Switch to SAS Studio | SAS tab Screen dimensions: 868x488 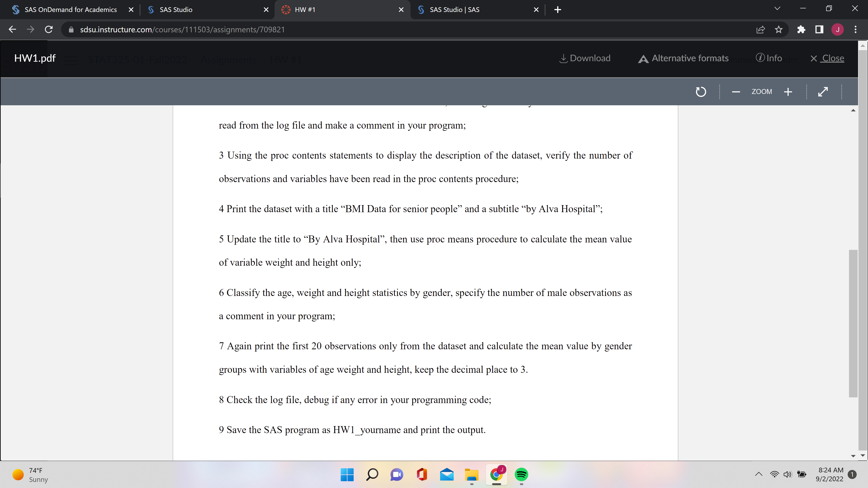454,9
